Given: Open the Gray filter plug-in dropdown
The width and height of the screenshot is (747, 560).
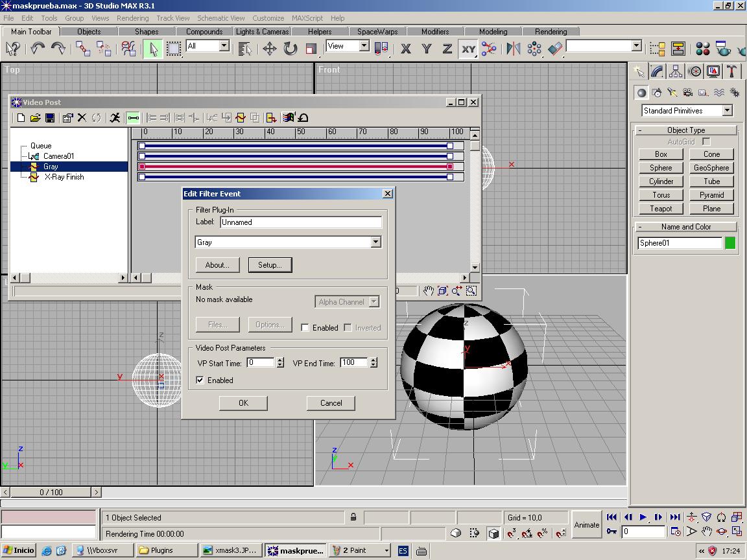Looking at the screenshot, I should pos(376,242).
